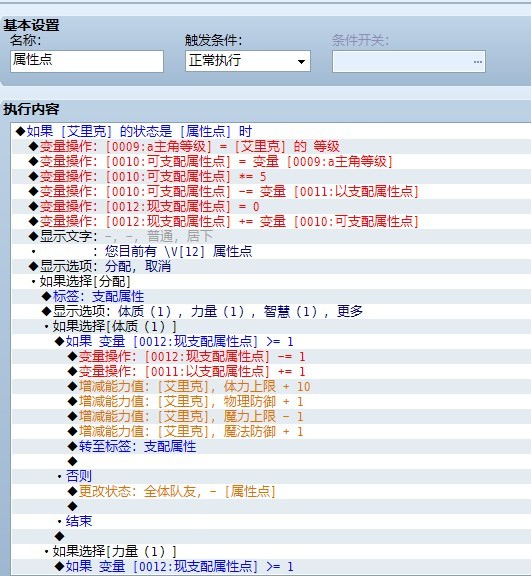This screenshot has width=531, height=576.
Task: Select row [0010:可支配属性点] -= 变量 [0011:以支配属性点]
Action: [271, 191]
